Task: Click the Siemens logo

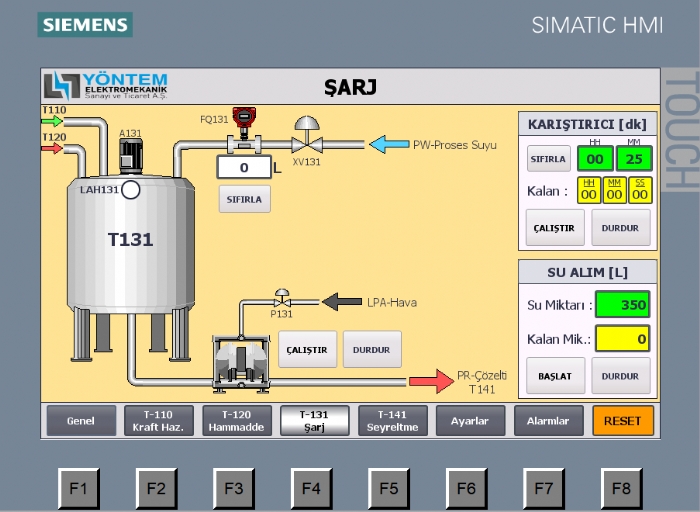Action: tap(85, 25)
